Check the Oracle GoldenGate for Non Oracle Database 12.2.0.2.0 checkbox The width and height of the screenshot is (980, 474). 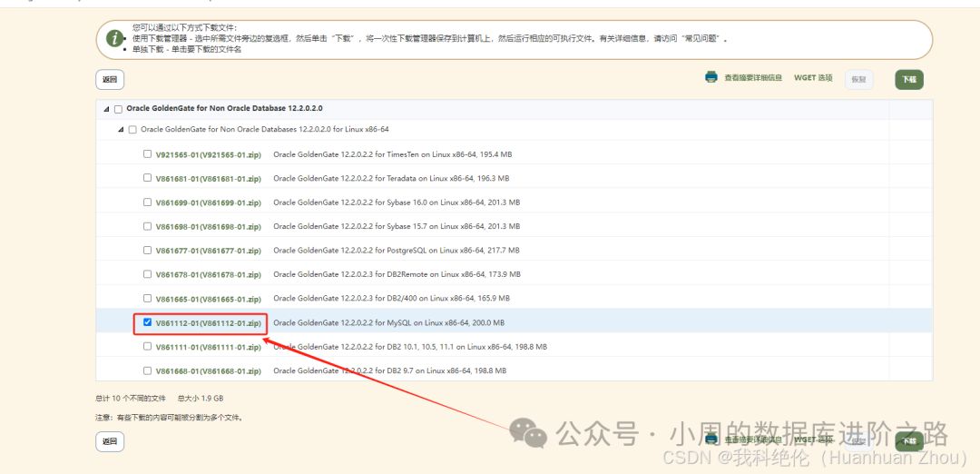(118, 109)
